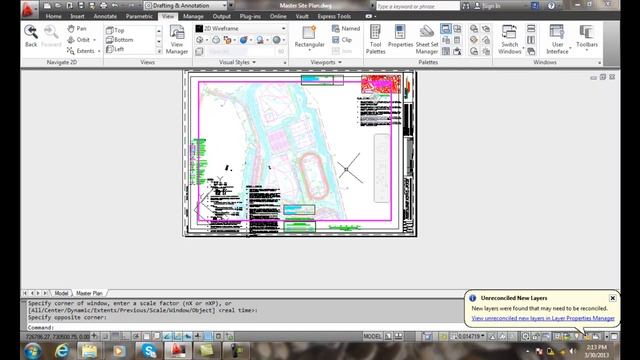Click the Plot printer icon in quick access toolbar
This screenshot has width=640, height=360.
point(104,6)
